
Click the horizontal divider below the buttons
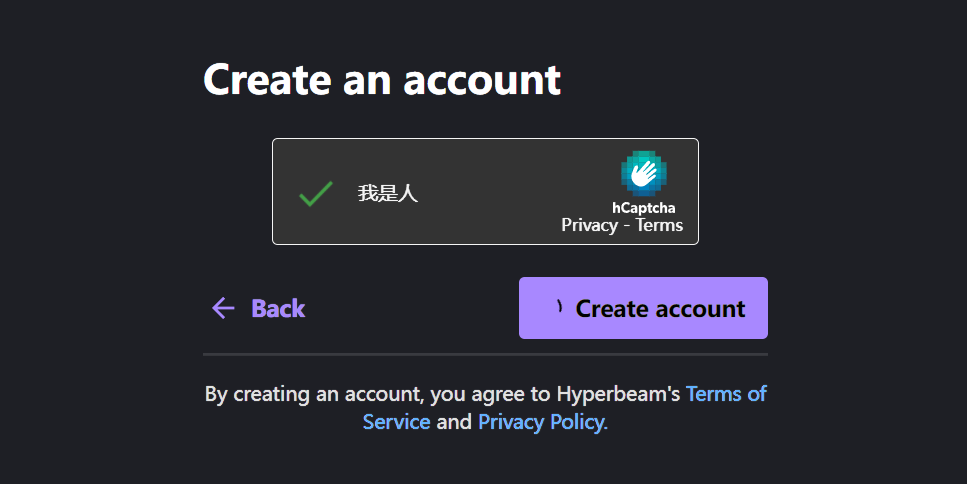[x=485, y=355]
